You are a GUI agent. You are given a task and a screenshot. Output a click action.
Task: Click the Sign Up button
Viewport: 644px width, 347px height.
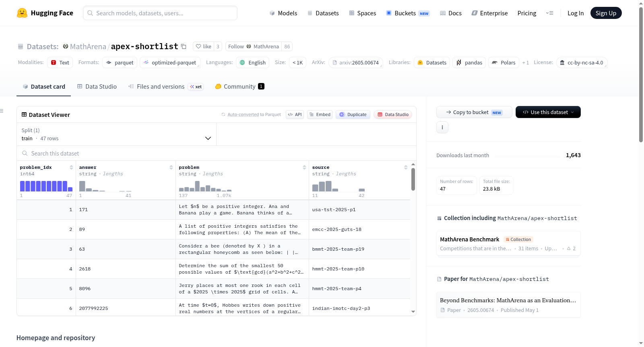606,13
